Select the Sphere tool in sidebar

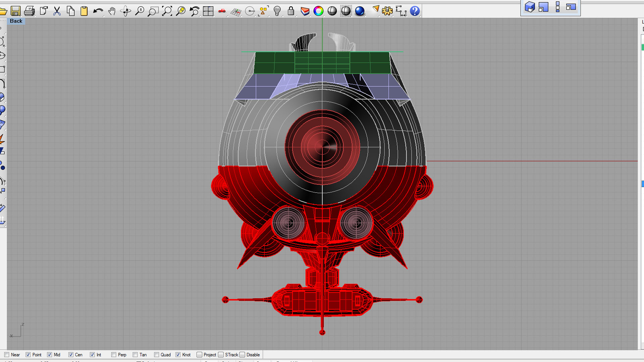[x=2, y=110]
